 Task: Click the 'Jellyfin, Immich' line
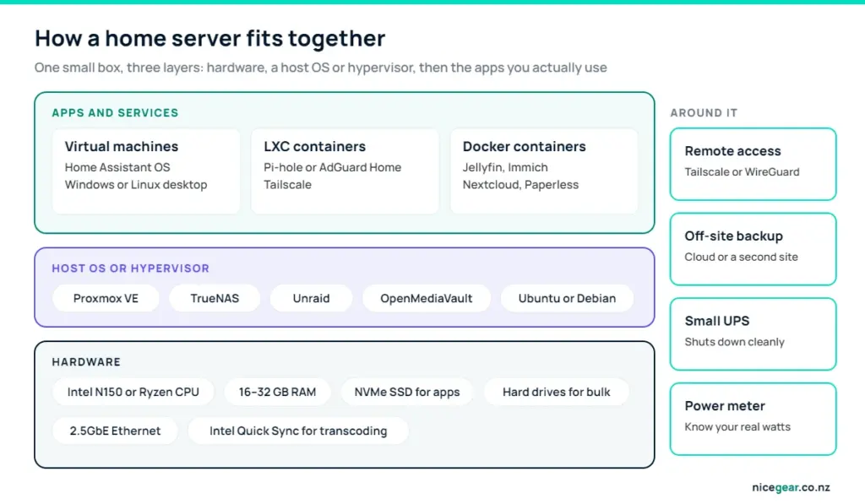pos(505,167)
